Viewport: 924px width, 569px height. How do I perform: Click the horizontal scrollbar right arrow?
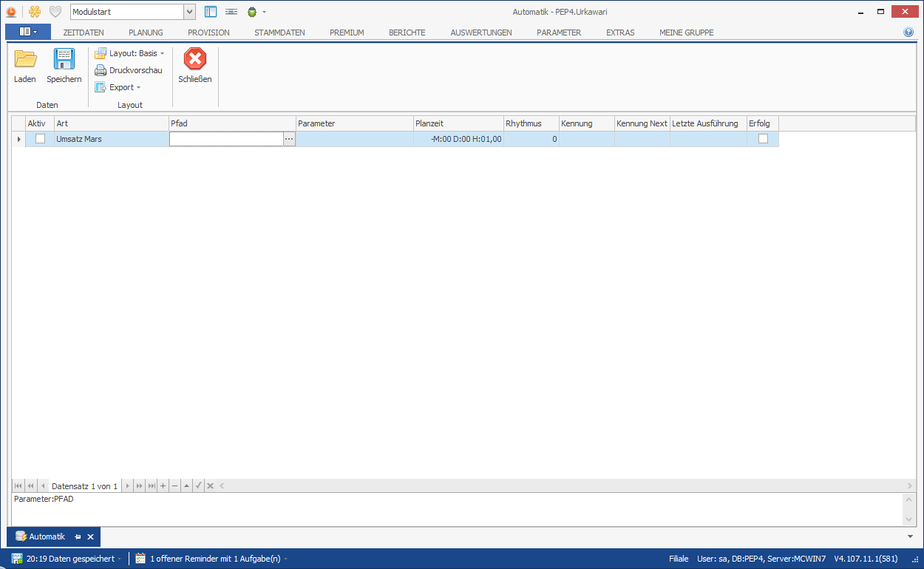pyautogui.click(x=910, y=485)
